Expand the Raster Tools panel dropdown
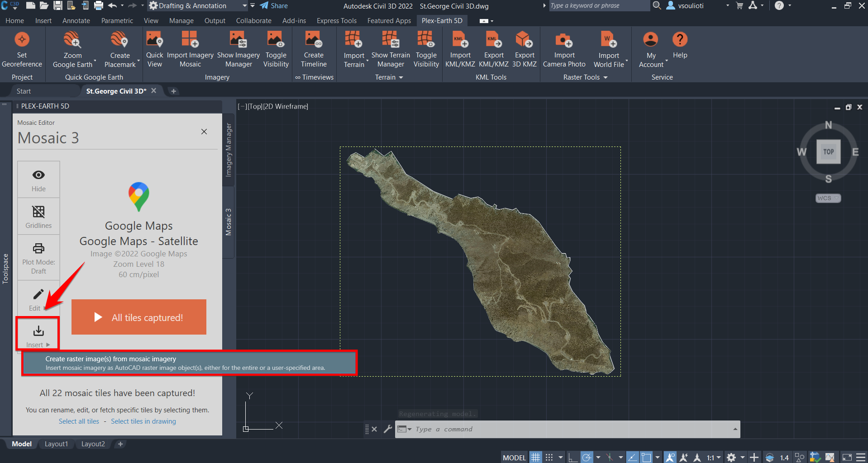 tap(605, 77)
